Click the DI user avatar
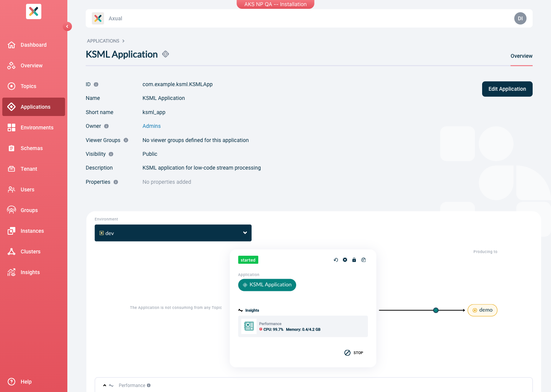This screenshot has height=392, width=551. point(520,18)
